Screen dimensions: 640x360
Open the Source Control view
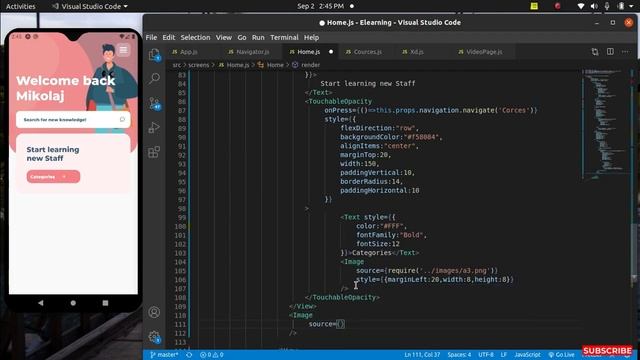tap(154, 103)
